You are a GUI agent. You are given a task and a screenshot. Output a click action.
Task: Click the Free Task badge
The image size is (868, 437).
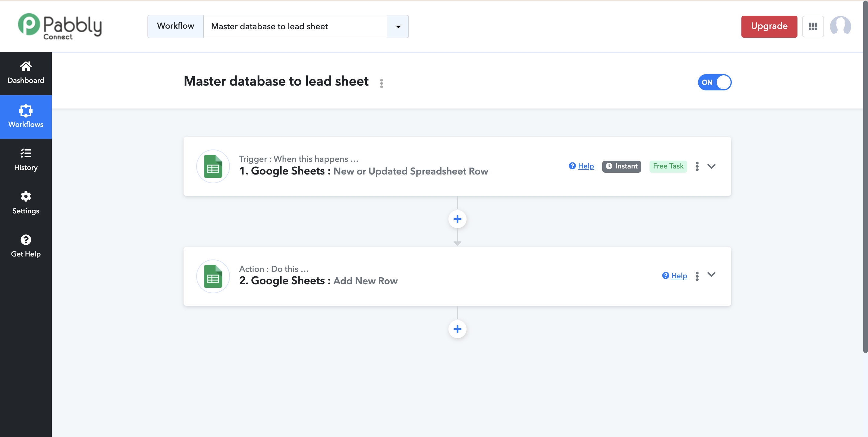coord(668,166)
